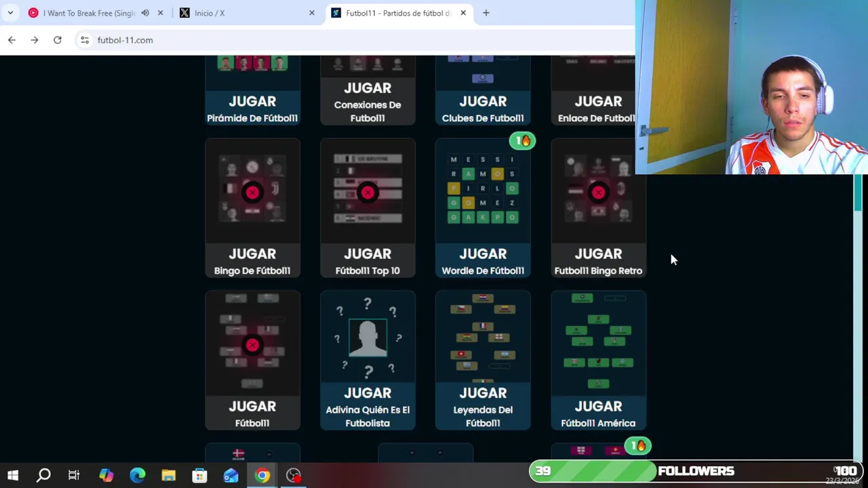868x488 pixels.
Task: Click Adivina Quién Es El Futbolista silhouette
Action: click(368, 338)
